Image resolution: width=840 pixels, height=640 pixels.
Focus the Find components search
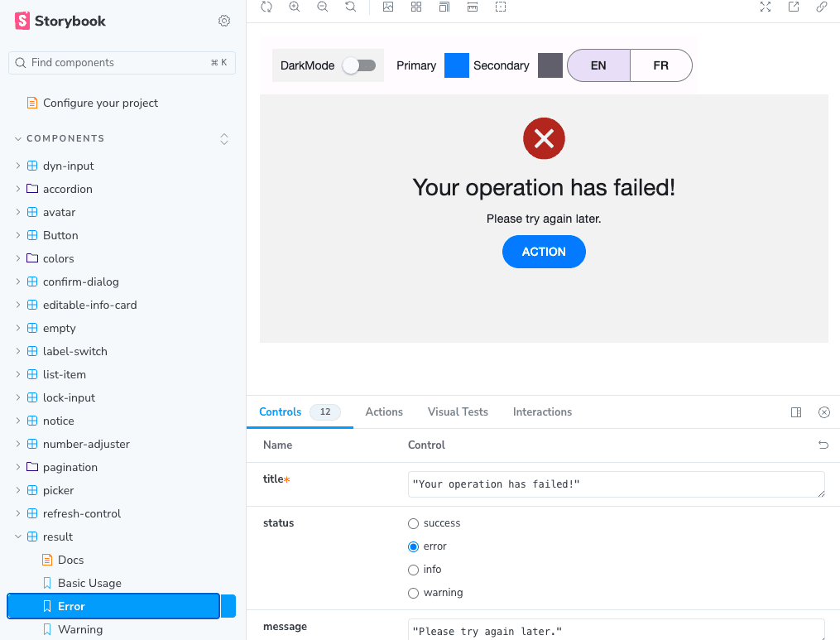(122, 63)
